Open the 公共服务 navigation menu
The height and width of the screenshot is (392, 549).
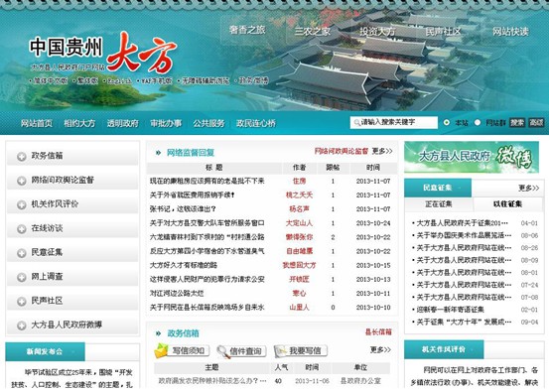point(208,123)
